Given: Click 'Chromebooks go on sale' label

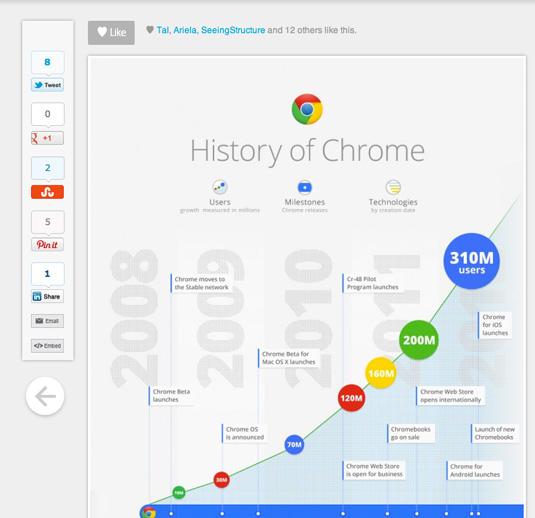Looking at the screenshot, I should coord(411,433).
